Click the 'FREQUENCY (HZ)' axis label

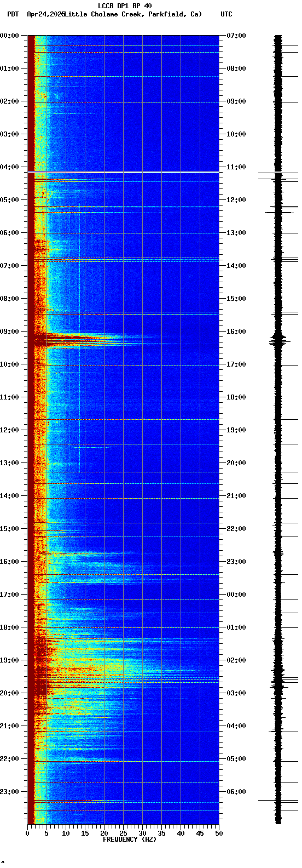tap(130, 840)
